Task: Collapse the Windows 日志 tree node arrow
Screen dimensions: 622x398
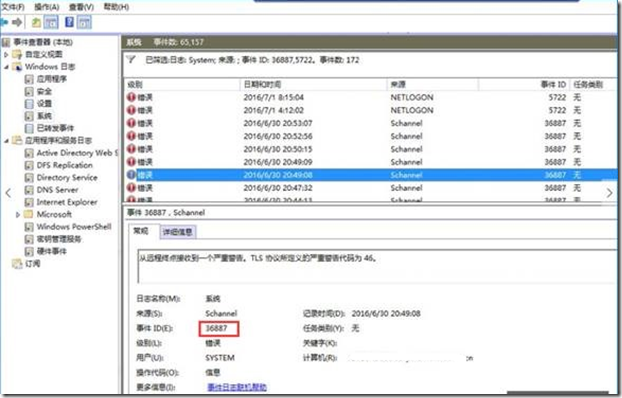Action: (6, 67)
